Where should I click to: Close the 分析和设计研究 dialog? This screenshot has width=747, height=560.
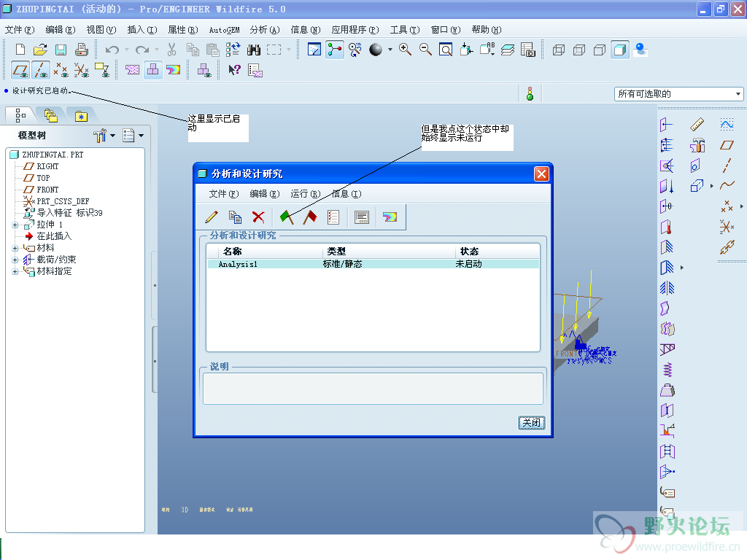[x=541, y=174]
